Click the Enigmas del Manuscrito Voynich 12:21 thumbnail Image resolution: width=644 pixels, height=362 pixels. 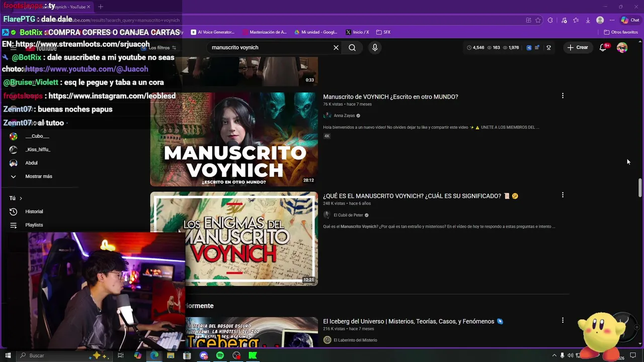click(x=234, y=239)
